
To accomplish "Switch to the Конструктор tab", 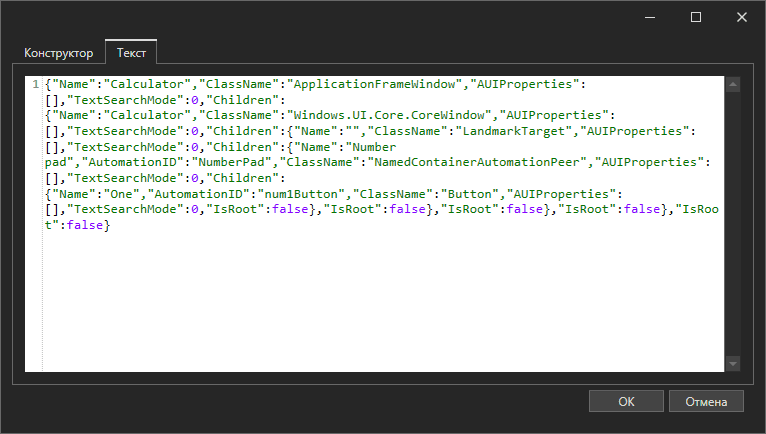I will [x=59, y=53].
